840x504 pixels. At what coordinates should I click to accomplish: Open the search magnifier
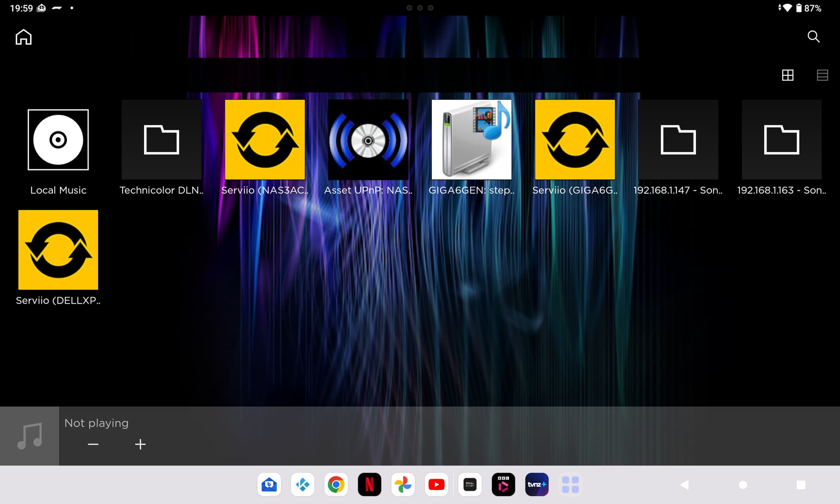(x=813, y=36)
